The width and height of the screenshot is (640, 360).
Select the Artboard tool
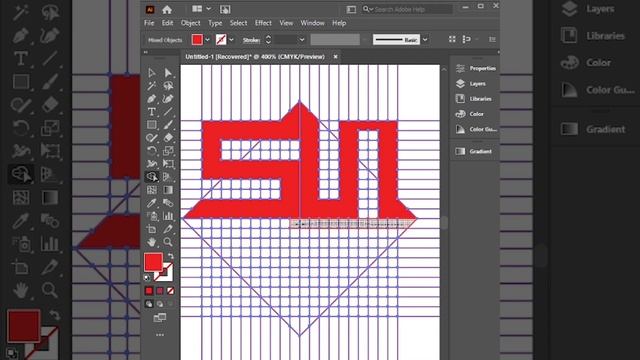[151, 229]
